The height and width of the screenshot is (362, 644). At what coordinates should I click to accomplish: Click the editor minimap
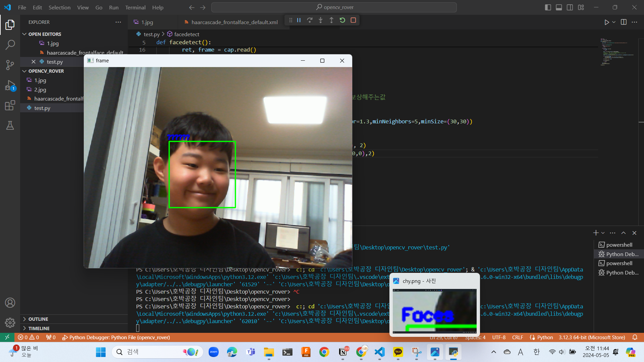[x=616, y=52]
